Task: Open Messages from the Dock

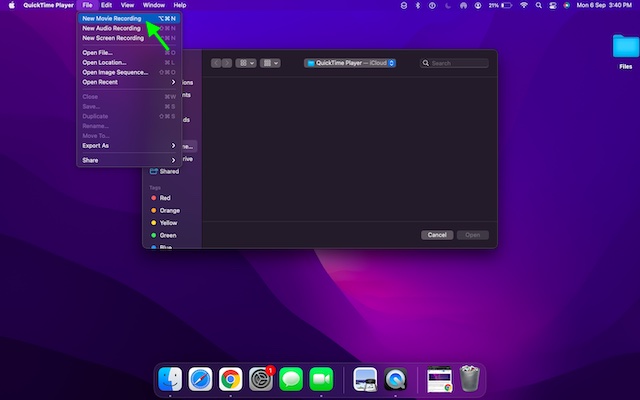Action: point(291,379)
